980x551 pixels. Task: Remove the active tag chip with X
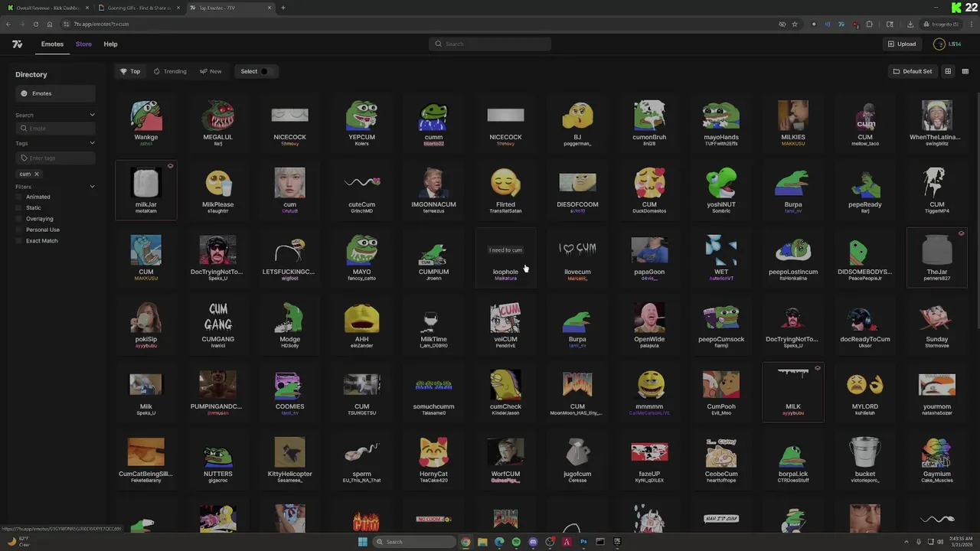(36, 174)
